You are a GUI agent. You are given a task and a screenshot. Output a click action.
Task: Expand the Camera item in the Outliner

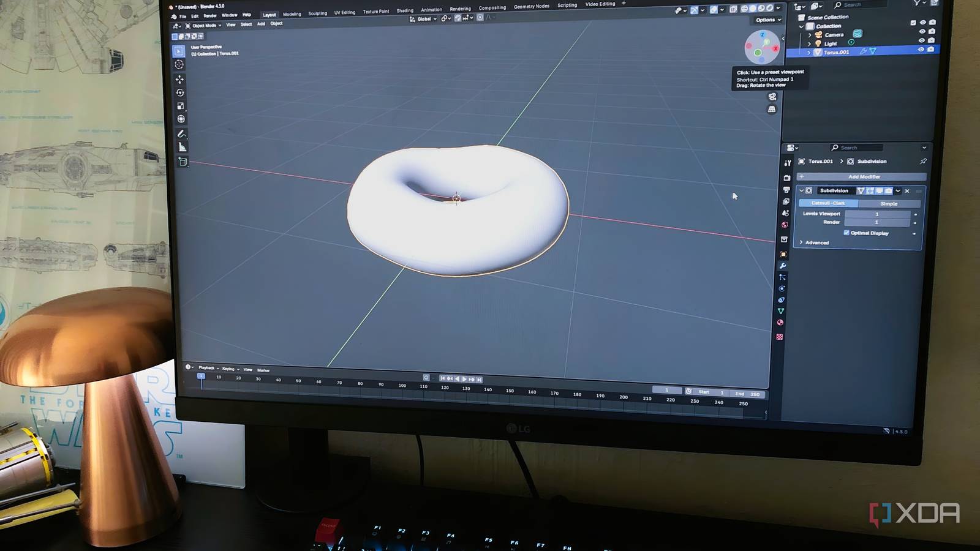810,34
